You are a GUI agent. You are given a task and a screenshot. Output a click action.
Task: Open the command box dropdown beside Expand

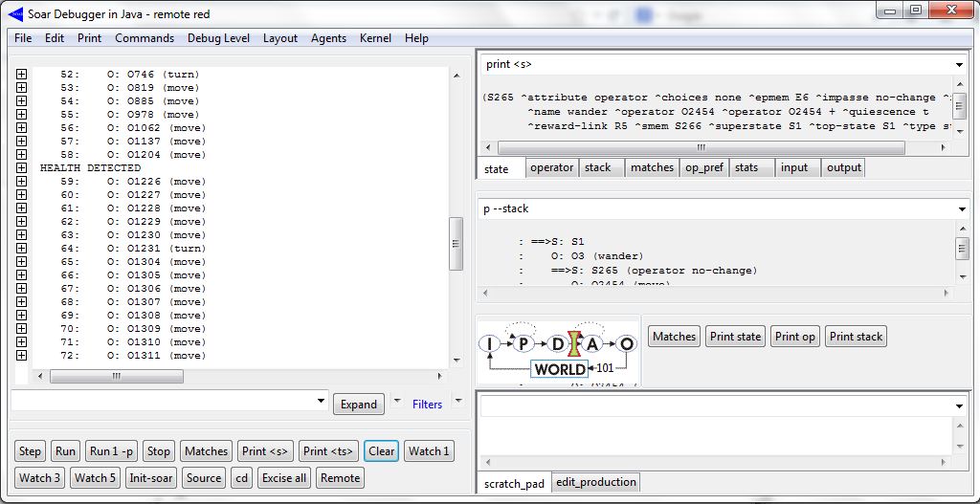coord(320,403)
